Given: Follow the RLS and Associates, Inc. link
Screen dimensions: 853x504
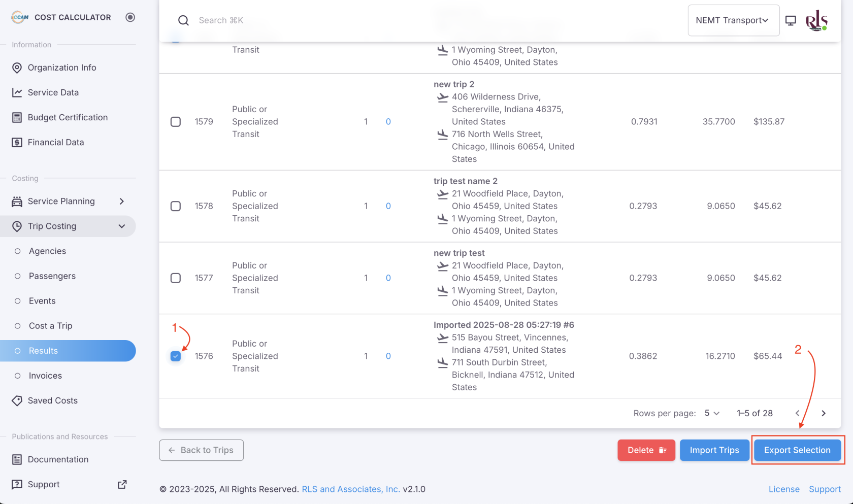Looking at the screenshot, I should 351,489.
